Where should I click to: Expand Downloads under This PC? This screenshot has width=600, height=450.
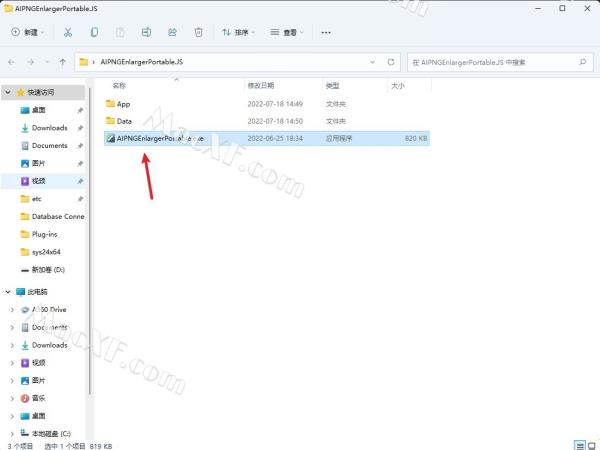[12, 345]
